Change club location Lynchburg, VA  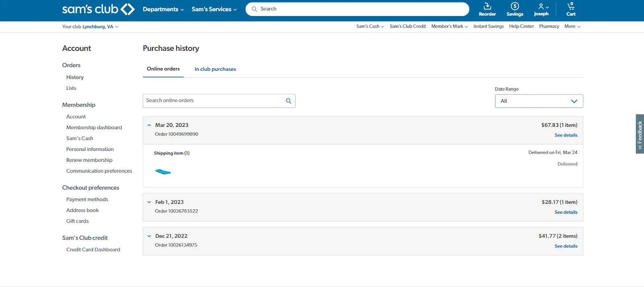(100, 27)
